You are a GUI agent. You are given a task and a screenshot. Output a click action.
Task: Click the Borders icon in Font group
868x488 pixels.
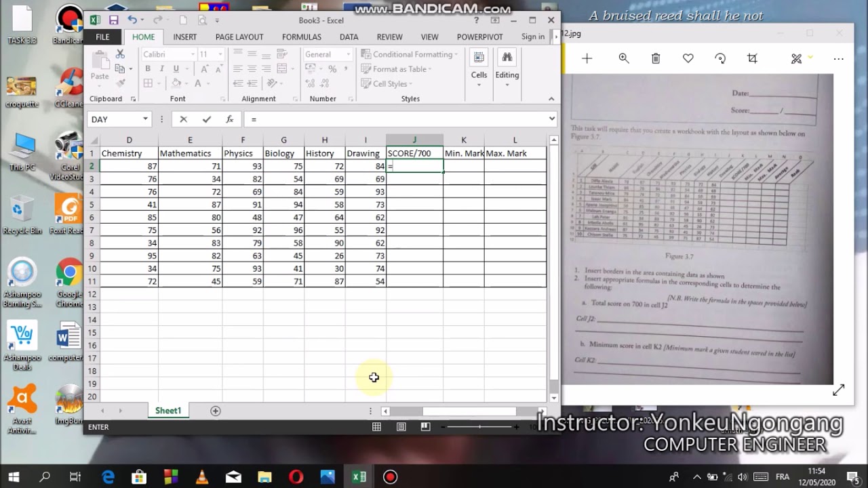148,83
